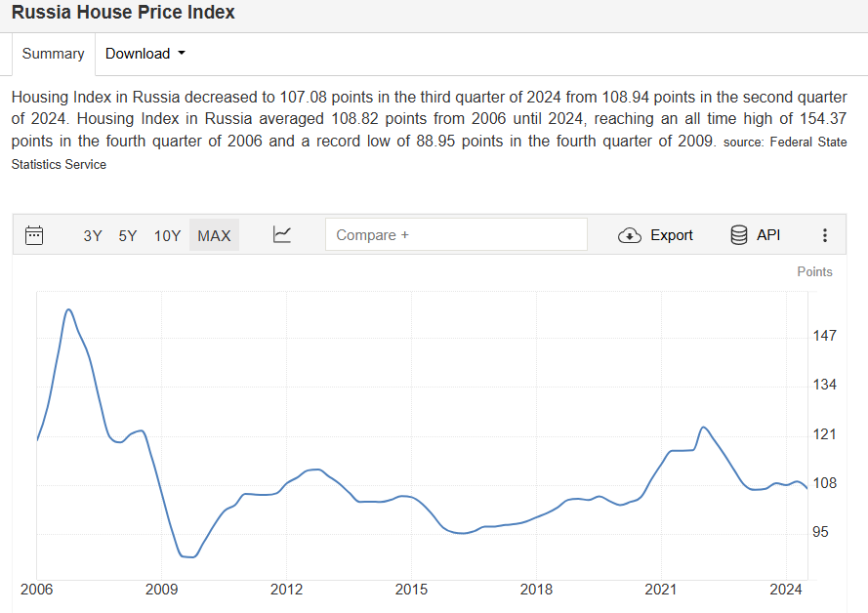Open the three-dot more options menu

825,235
